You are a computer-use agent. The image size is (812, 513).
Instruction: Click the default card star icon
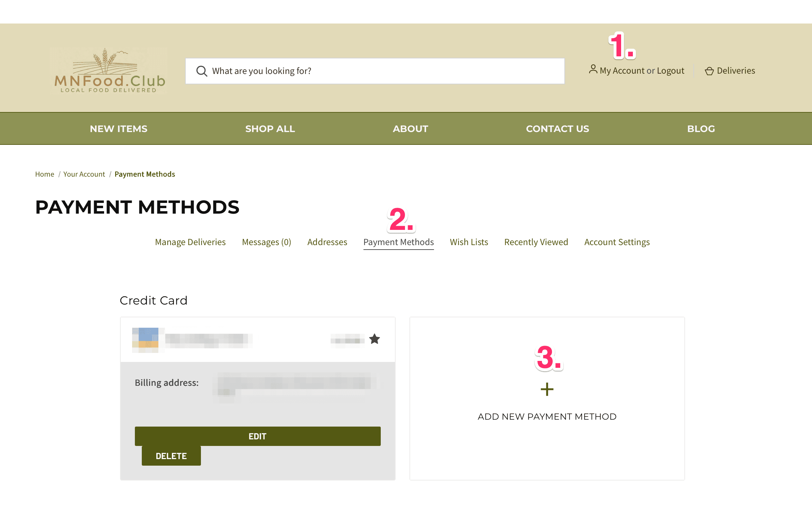[x=375, y=339]
